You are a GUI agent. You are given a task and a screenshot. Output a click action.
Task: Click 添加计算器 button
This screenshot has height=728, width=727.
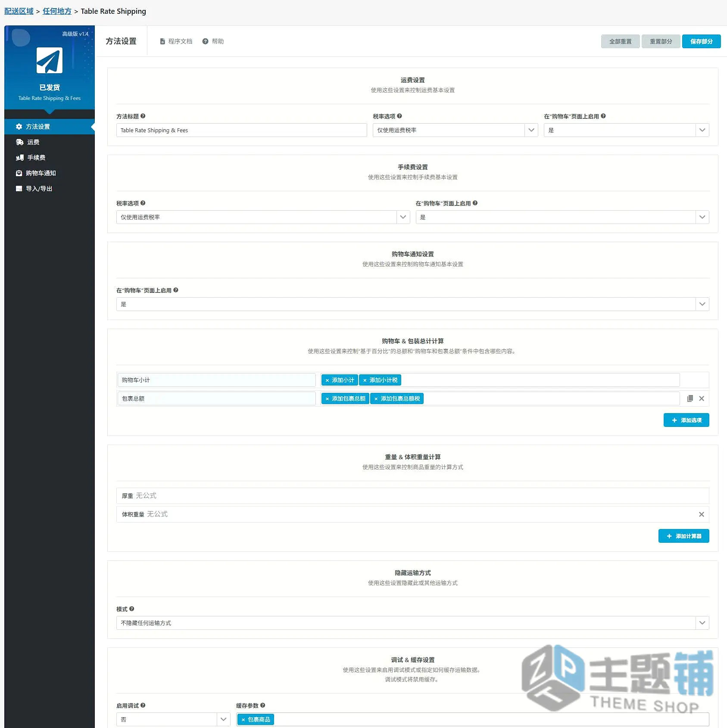(683, 536)
